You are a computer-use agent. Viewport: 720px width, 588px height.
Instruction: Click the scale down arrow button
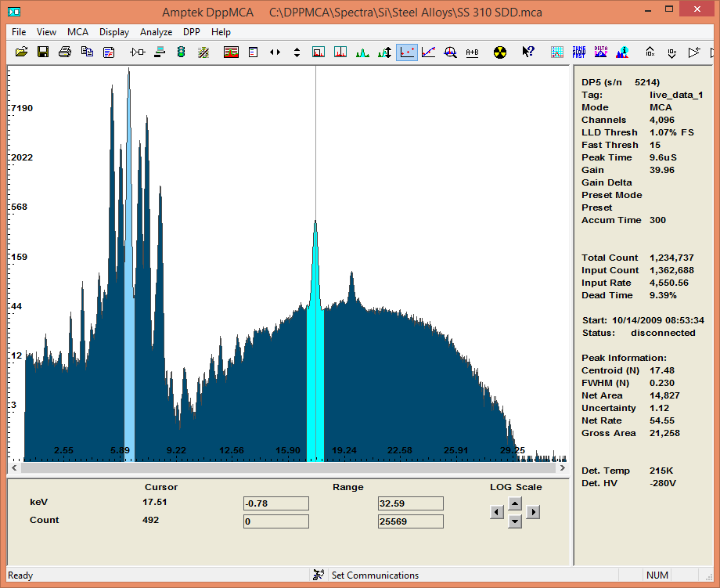(x=515, y=521)
